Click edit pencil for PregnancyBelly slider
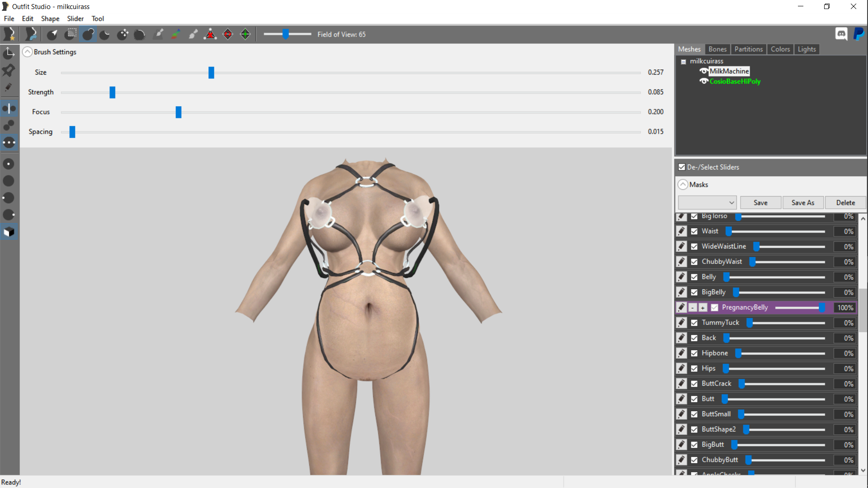 [x=682, y=308]
